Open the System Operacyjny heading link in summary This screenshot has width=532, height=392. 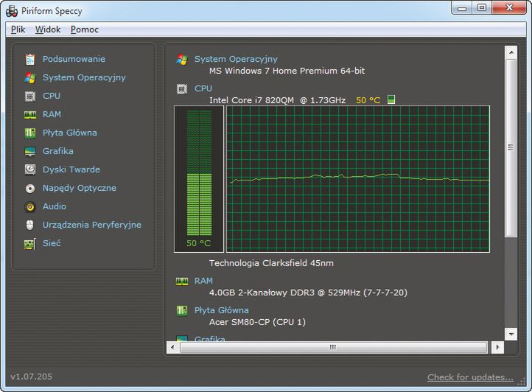point(236,59)
